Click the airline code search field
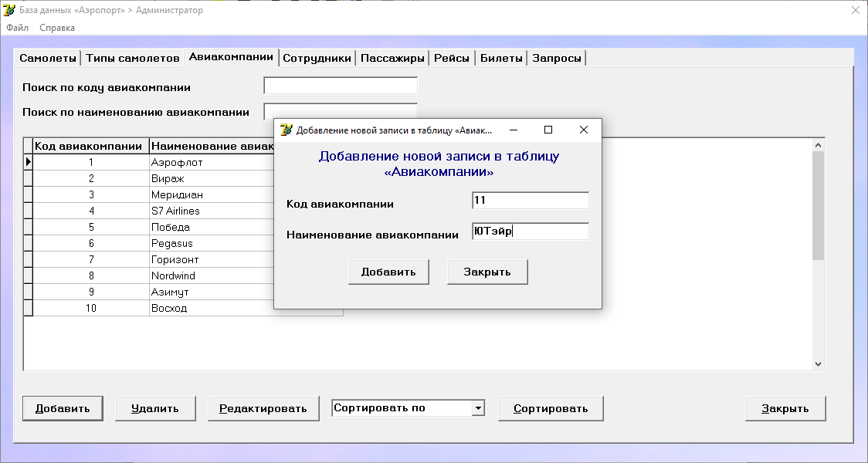Viewport: 868px width, 463px height. pyautogui.click(x=341, y=86)
